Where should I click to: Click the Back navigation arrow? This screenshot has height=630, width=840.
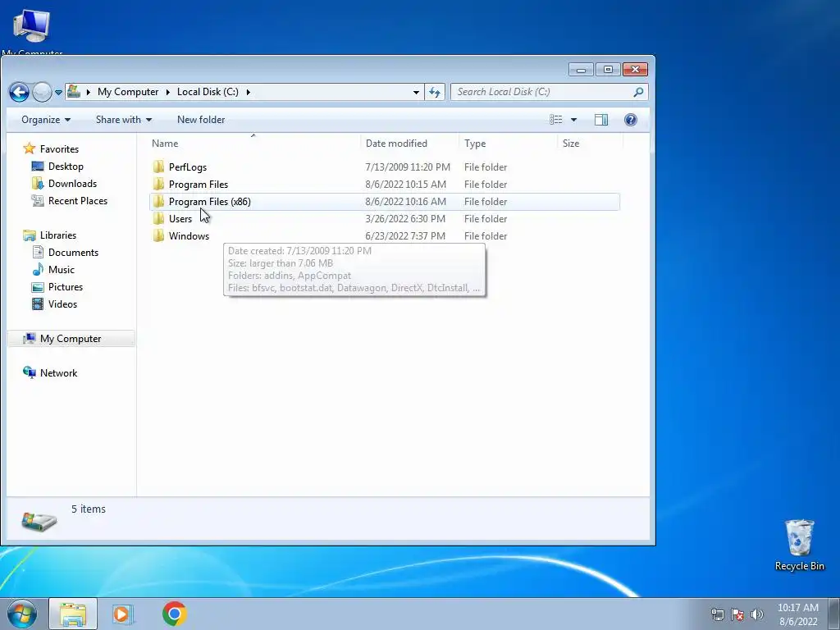(x=20, y=92)
